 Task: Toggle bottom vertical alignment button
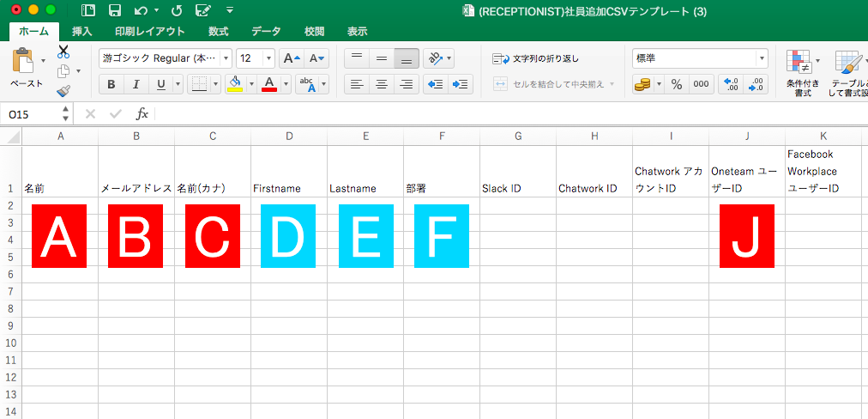tap(407, 58)
